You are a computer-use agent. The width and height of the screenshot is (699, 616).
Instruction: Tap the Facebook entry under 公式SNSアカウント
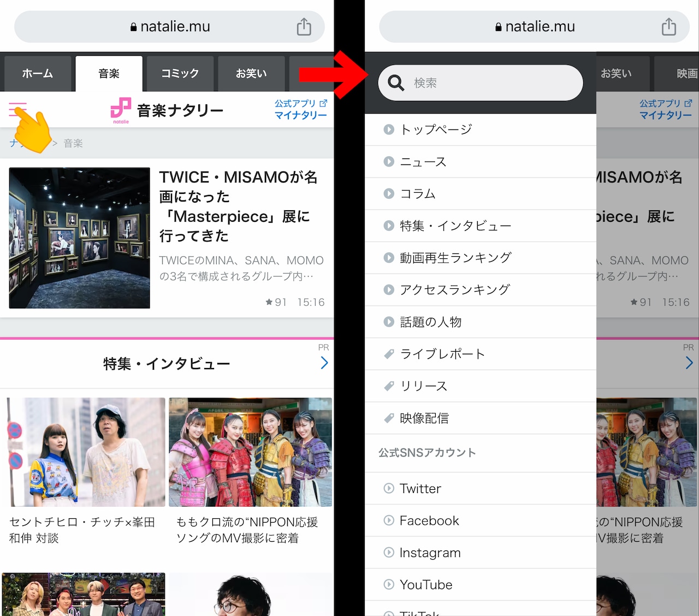coord(429,520)
